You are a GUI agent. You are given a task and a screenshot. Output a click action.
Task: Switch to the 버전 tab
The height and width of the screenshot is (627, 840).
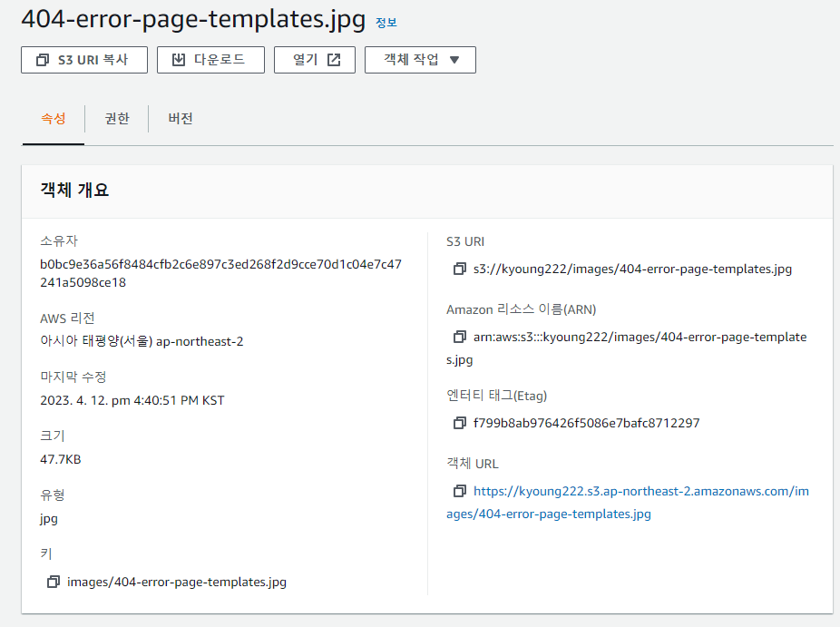pyautogui.click(x=181, y=119)
